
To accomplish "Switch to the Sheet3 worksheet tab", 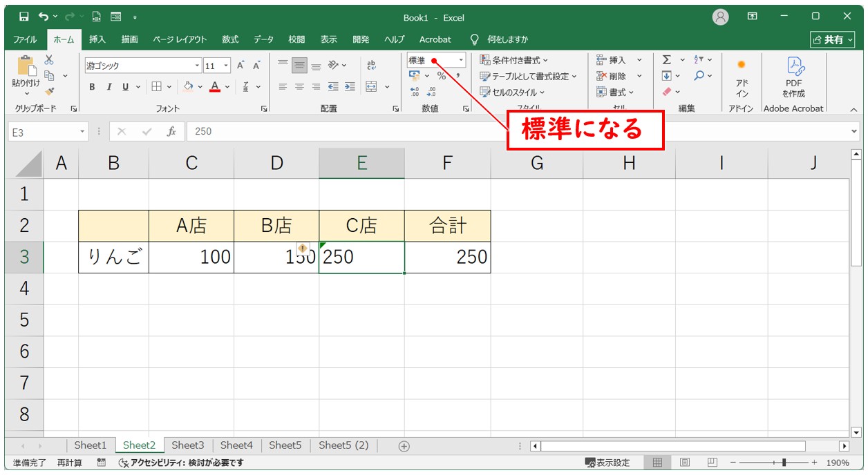I will click(188, 445).
